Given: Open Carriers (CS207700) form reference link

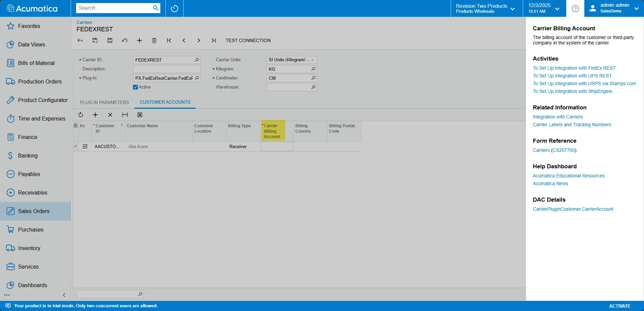Looking at the screenshot, I should [554, 150].
